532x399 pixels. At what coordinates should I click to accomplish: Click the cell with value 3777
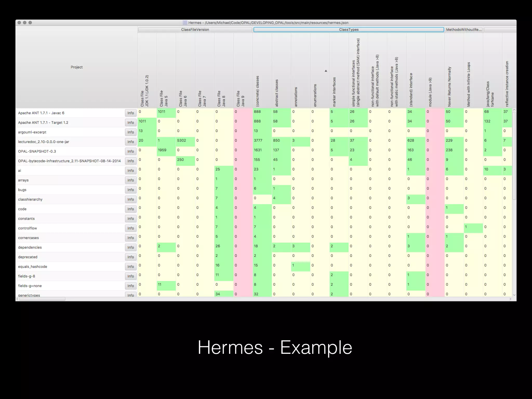(262, 142)
